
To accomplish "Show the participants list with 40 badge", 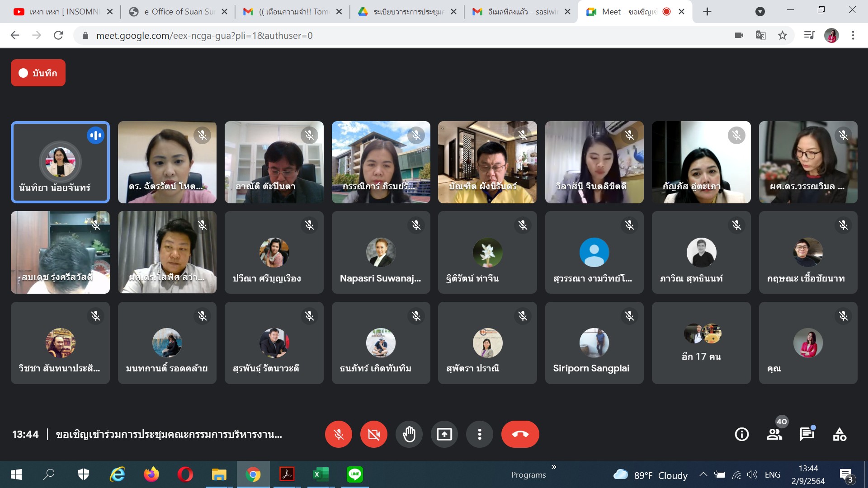I will pos(774,434).
